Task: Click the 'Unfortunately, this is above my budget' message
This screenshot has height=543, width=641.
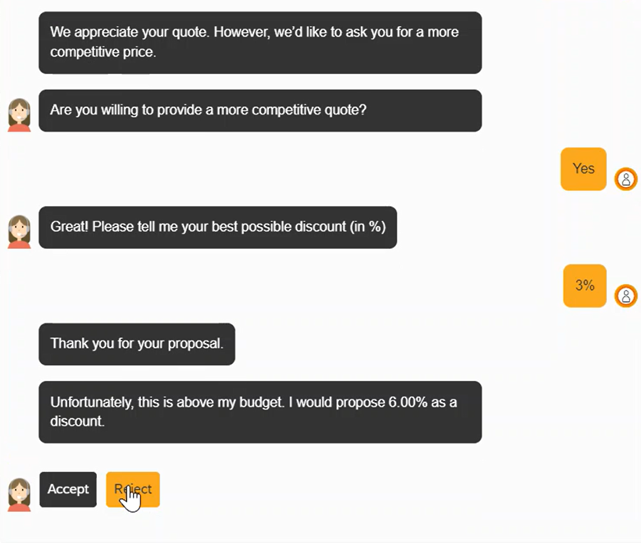Action: tap(260, 412)
